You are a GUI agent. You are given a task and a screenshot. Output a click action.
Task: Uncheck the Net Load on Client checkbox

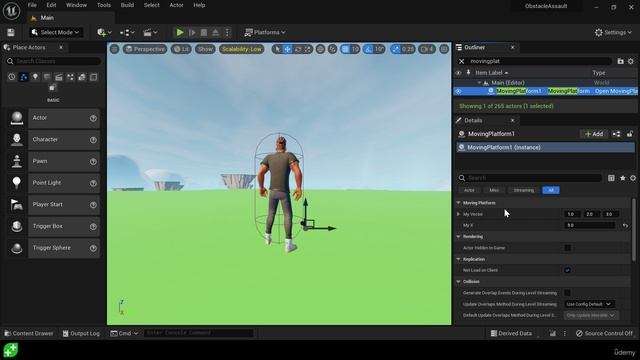tap(567, 270)
